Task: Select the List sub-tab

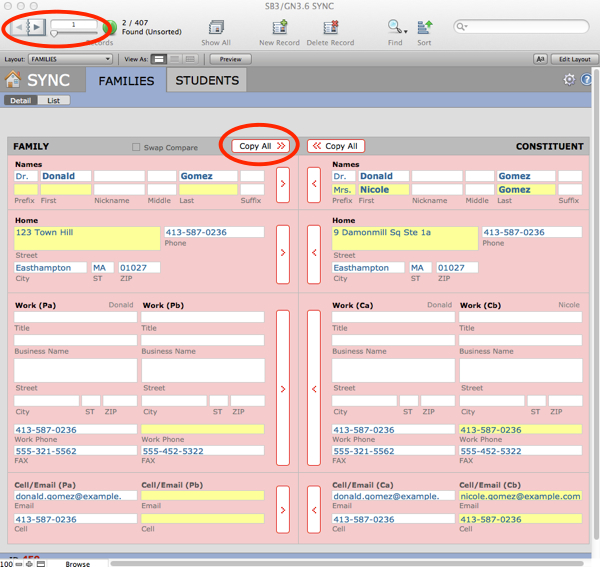Action: (53, 101)
